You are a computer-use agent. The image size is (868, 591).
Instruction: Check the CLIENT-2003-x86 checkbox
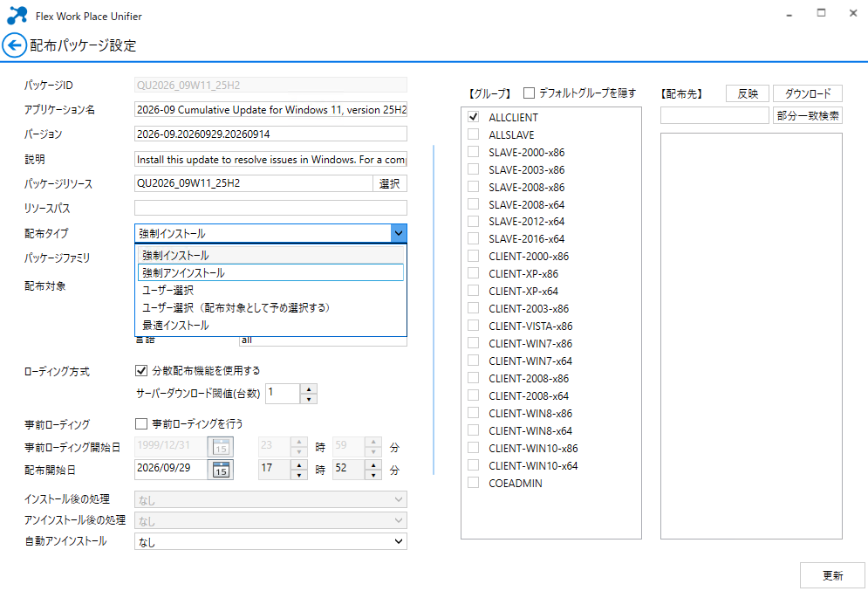474,308
